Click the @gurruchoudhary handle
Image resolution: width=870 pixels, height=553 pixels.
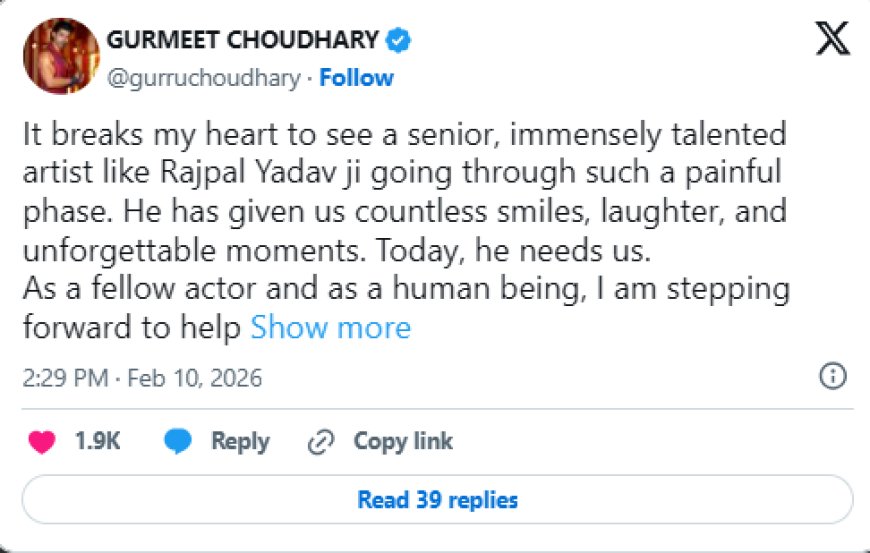202,78
